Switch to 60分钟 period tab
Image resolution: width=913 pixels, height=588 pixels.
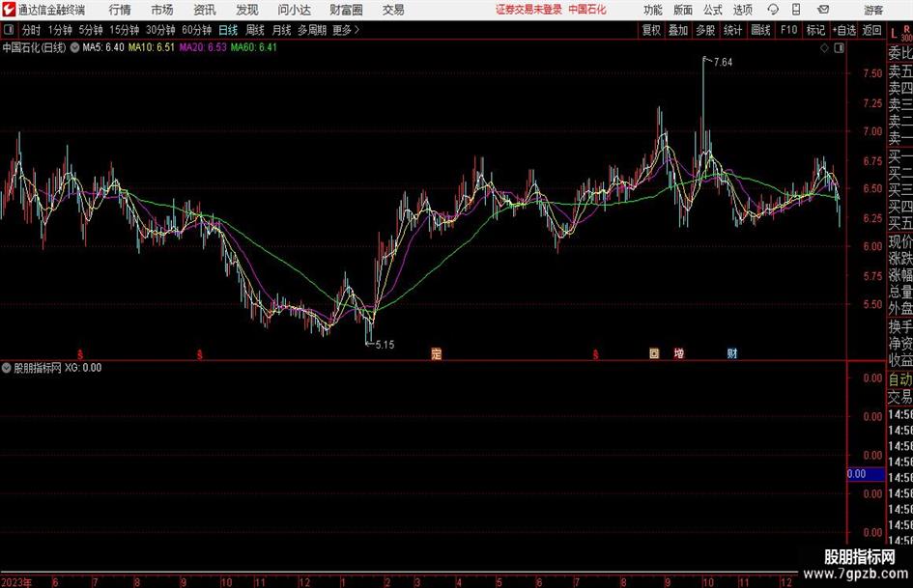click(197, 30)
